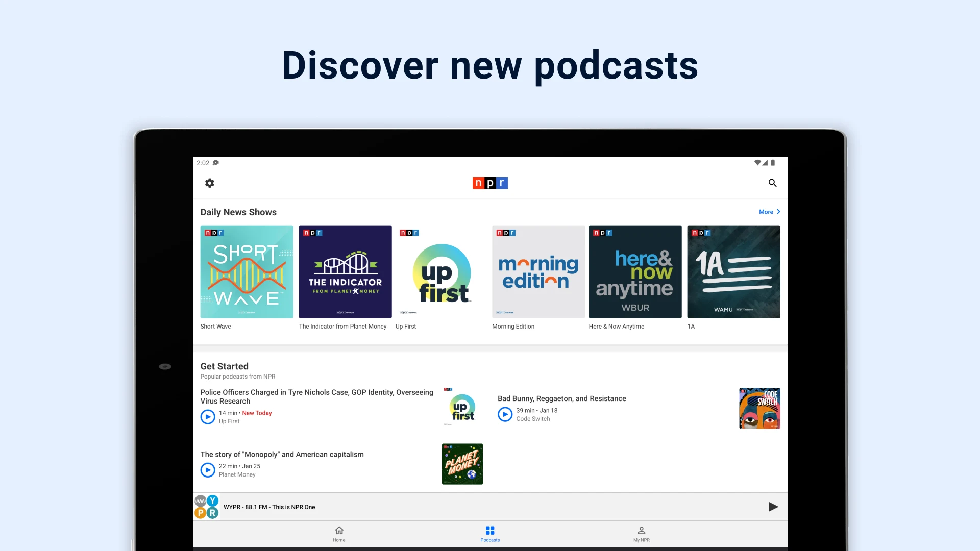Open the Morning Edition artwork

click(538, 272)
